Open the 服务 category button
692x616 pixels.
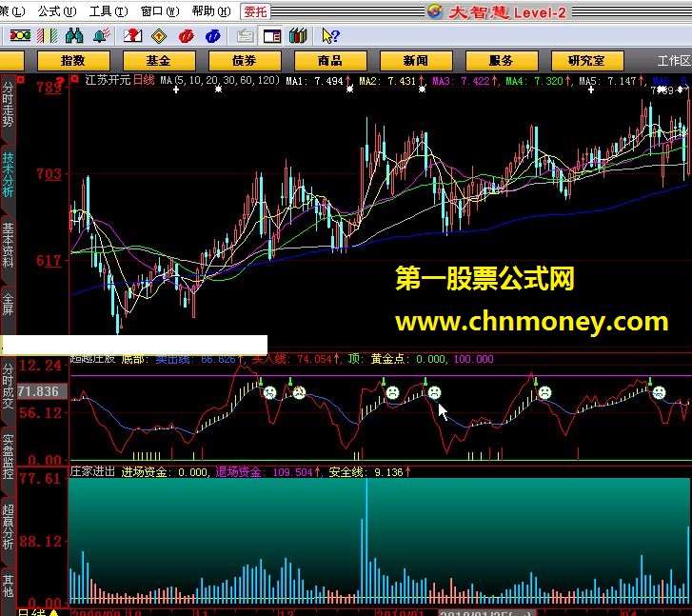pyautogui.click(x=502, y=61)
